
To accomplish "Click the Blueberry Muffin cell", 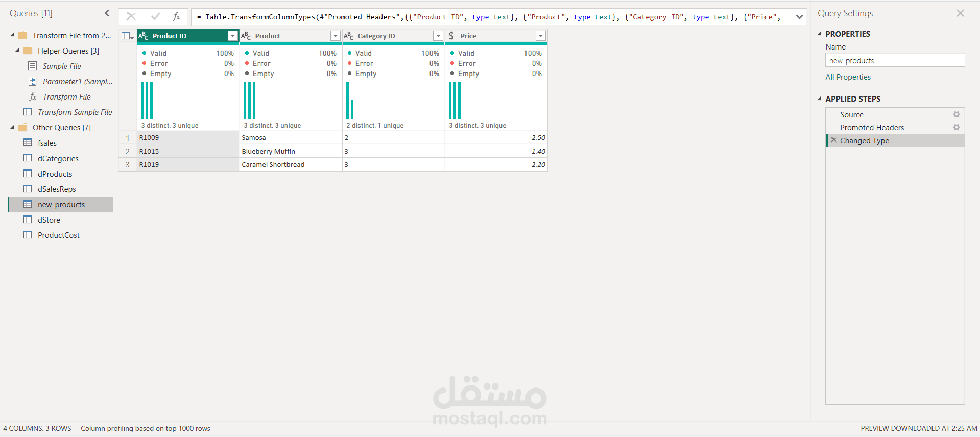I will [291, 151].
